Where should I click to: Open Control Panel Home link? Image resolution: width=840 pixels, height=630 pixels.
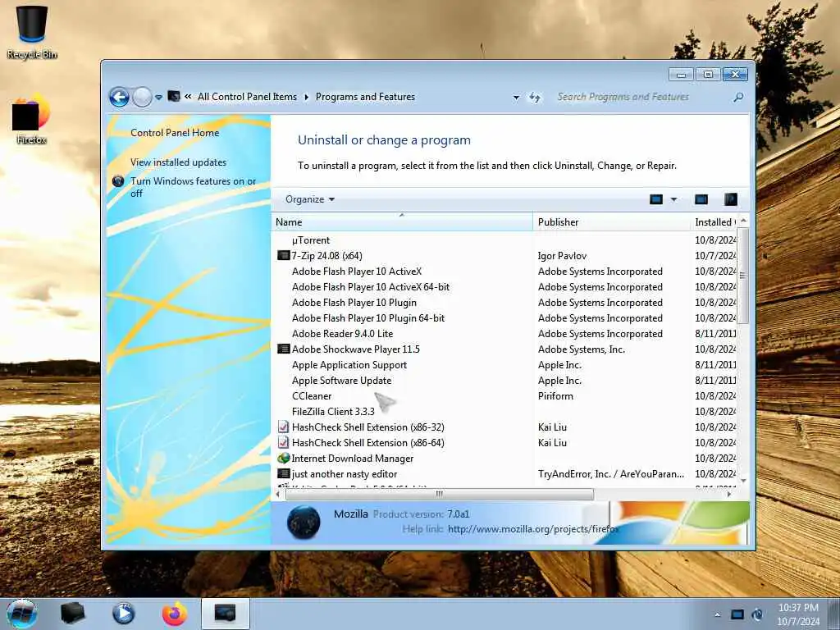pyautogui.click(x=175, y=133)
